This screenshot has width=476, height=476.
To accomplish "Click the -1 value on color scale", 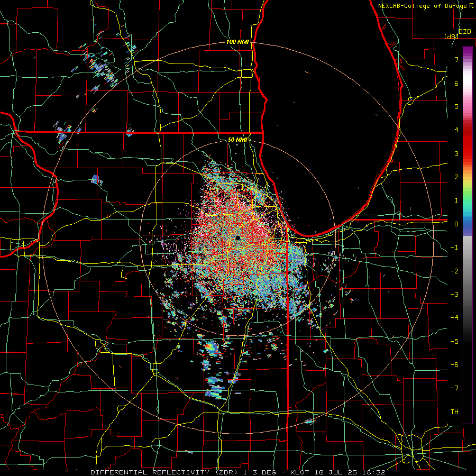I will 454,248.
